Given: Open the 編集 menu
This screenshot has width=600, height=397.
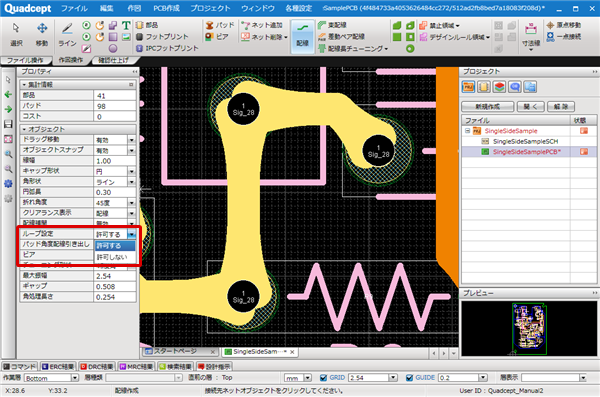Looking at the screenshot, I should pos(107,8).
